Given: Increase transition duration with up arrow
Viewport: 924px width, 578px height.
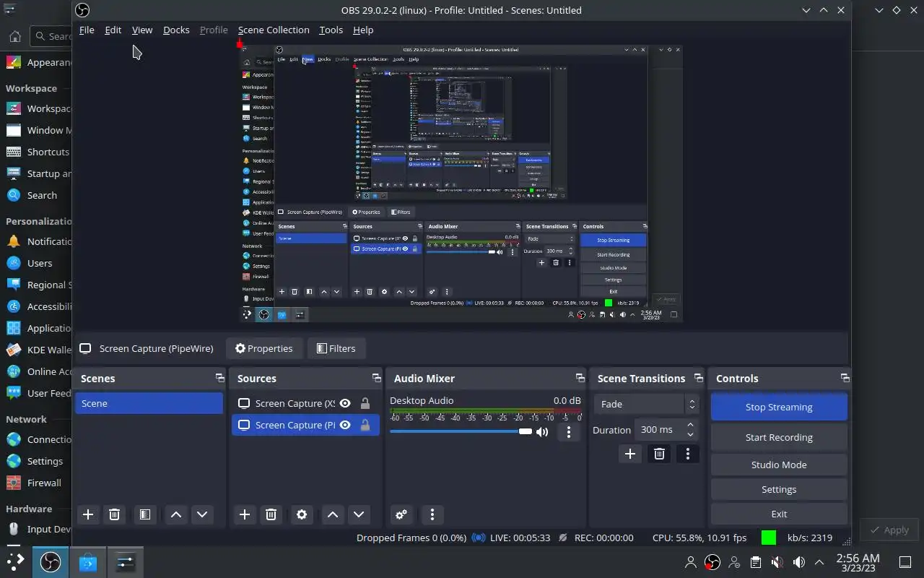Looking at the screenshot, I should 691,425.
